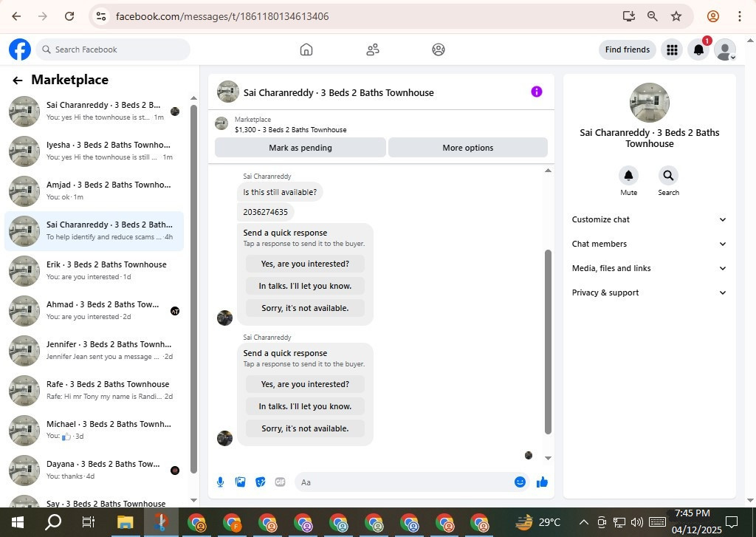Expand Chat members section
The height and width of the screenshot is (537, 756).
tap(649, 244)
